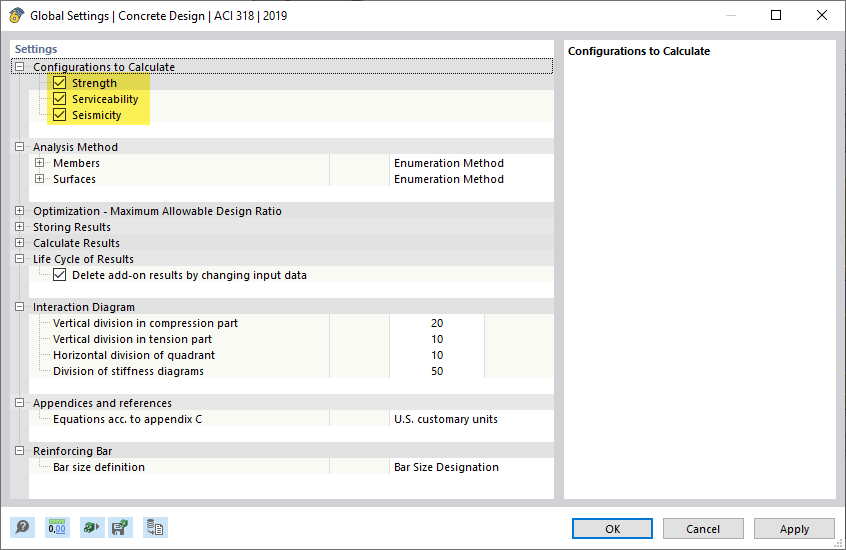Expand the Storing Results section
The height and width of the screenshot is (550, 846).
pyautogui.click(x=20, y=227)
